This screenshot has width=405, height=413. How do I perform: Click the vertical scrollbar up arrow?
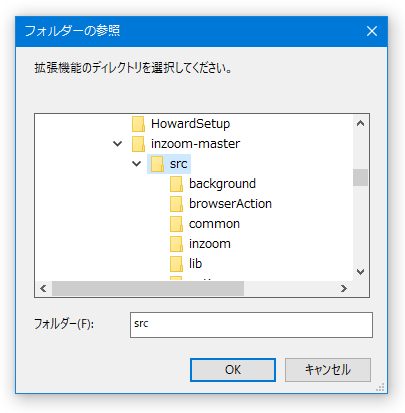[360, 123]
